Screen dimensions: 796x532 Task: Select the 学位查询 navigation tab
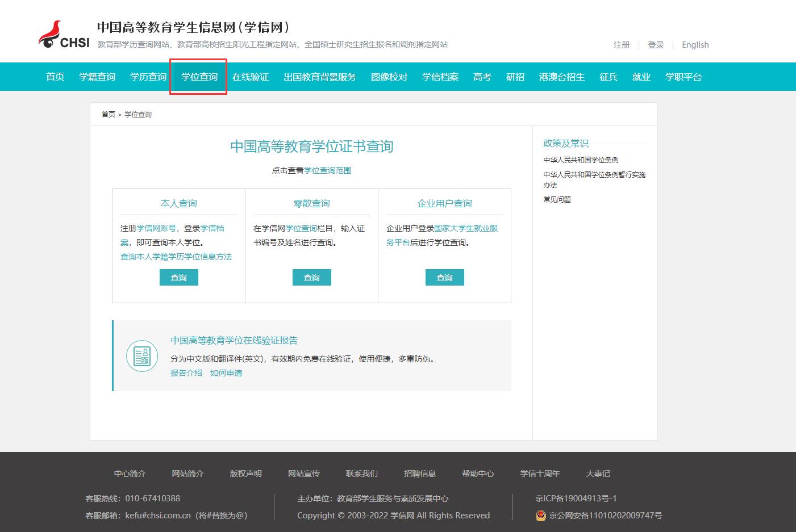point(199,77)
